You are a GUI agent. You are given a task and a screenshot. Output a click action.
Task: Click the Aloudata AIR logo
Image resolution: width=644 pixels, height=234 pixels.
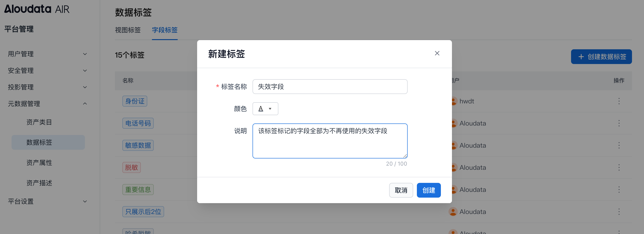[37, 9]
